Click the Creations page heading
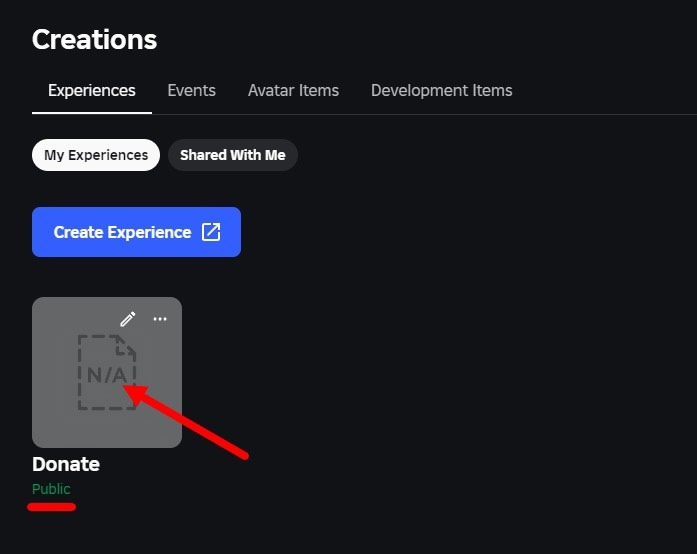 point(94,39)
